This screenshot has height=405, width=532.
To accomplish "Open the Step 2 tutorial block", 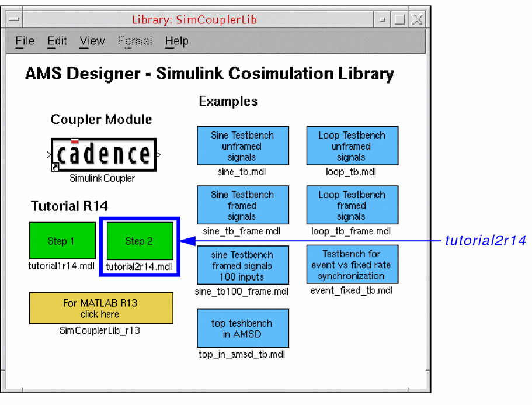I will click(140, 241).
